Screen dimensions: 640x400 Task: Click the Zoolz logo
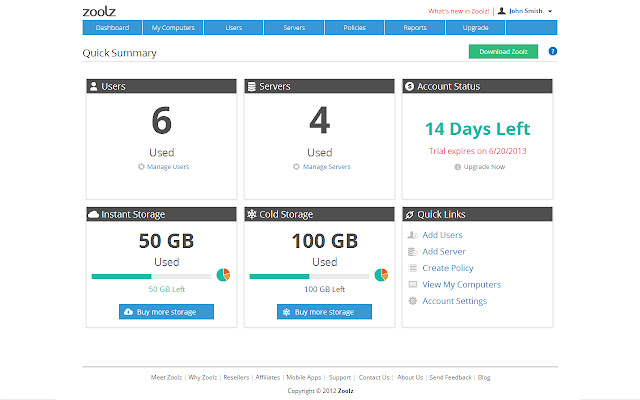point(99,11)
